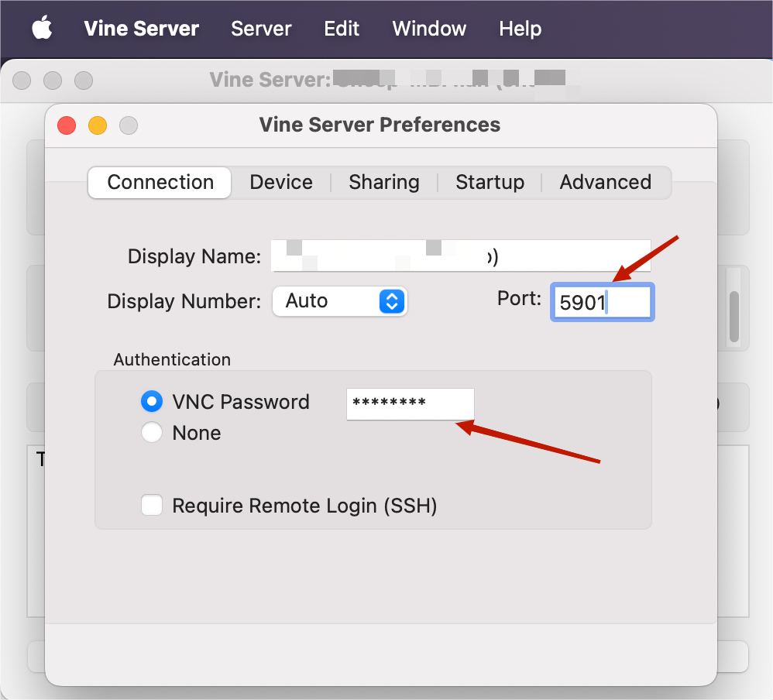Open the Display Number dropdown
This screenshot has height=700, width=773.
[x=339, y=301]
